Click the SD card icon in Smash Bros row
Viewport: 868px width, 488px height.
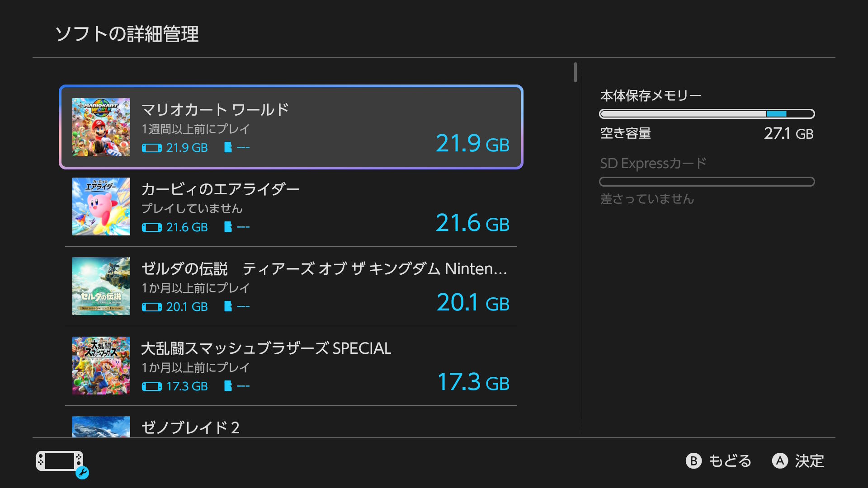228,386
